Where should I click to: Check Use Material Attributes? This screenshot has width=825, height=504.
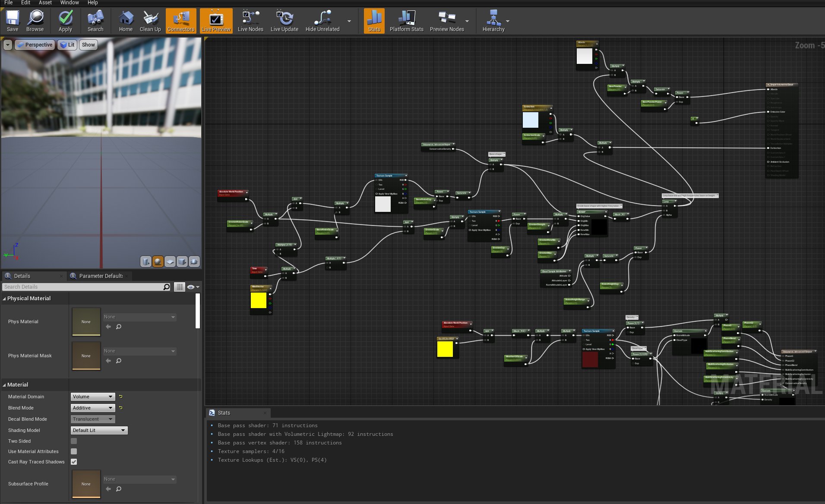(x=74, y=451)
